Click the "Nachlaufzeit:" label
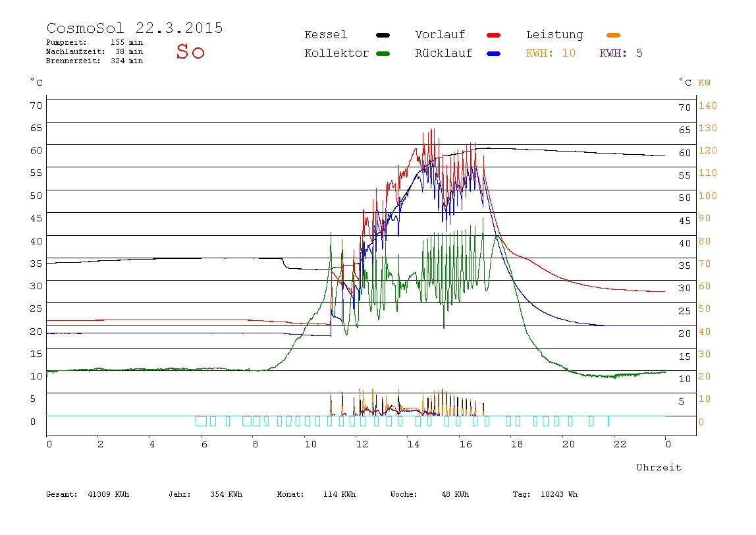Viewport: 756px width, 535px height. point(75,51)
